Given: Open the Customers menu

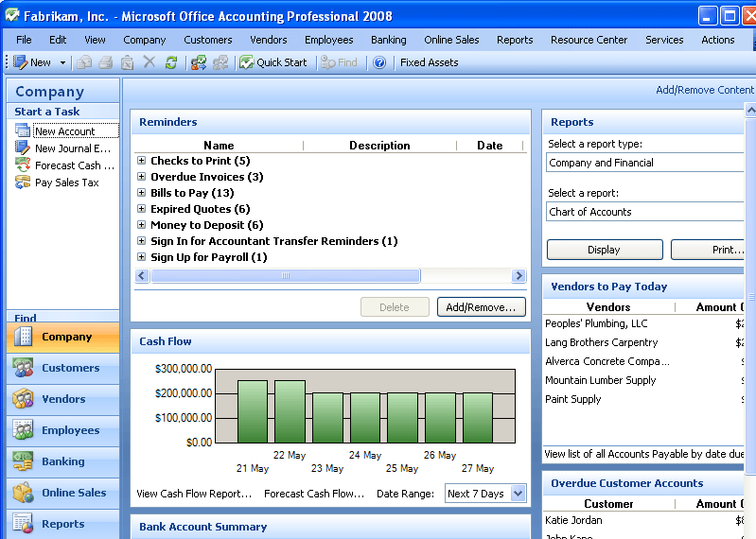Looking at the screenshot, I should tap(208, 40).
